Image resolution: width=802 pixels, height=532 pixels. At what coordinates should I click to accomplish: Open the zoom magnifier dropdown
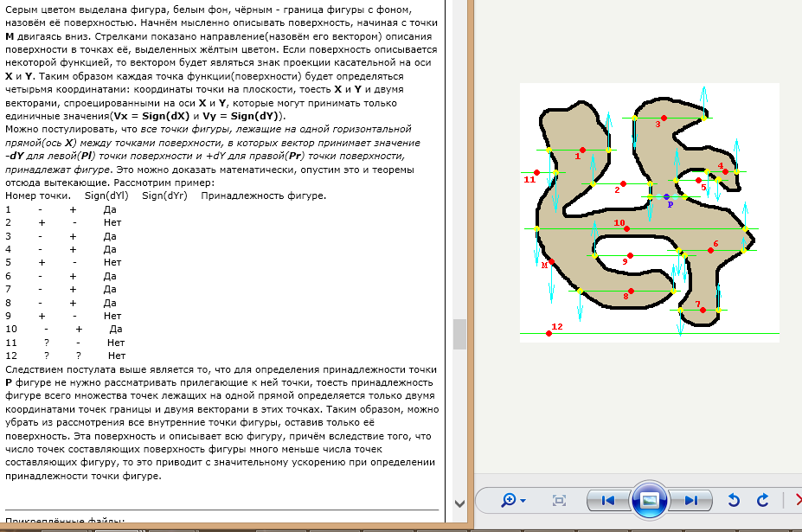click(512, 500)
